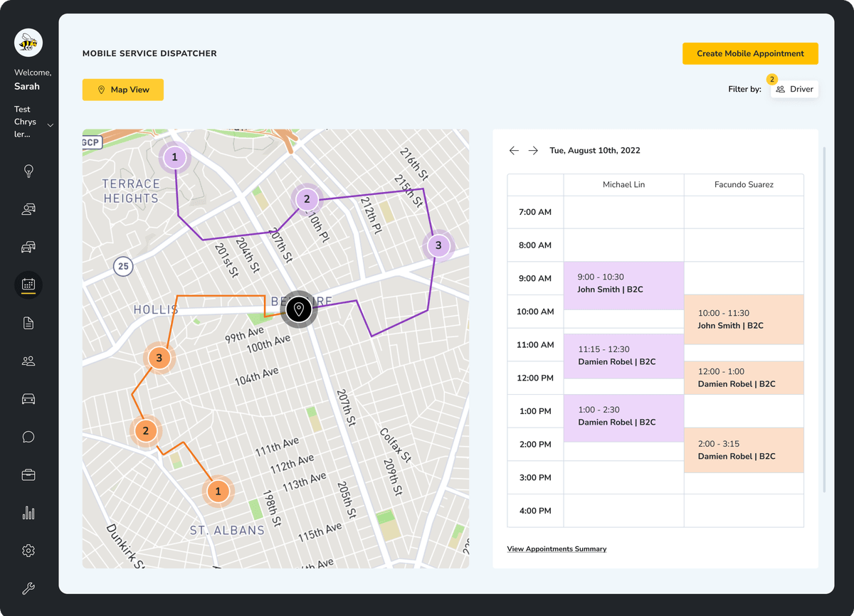Open the insights lightbulb icon in sidebar
Image resolution: width=854 pixels, height=616 pixels.
pos(28,171)
